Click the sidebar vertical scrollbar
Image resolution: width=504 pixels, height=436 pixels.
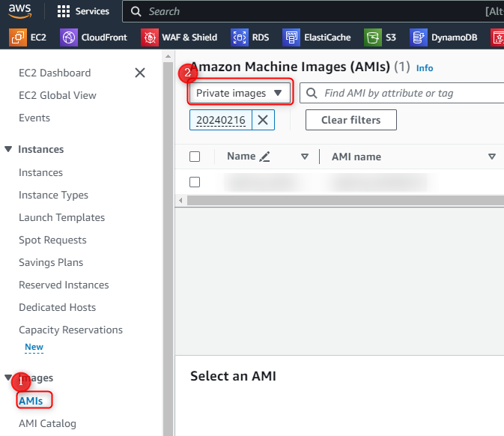coord(168,249)
